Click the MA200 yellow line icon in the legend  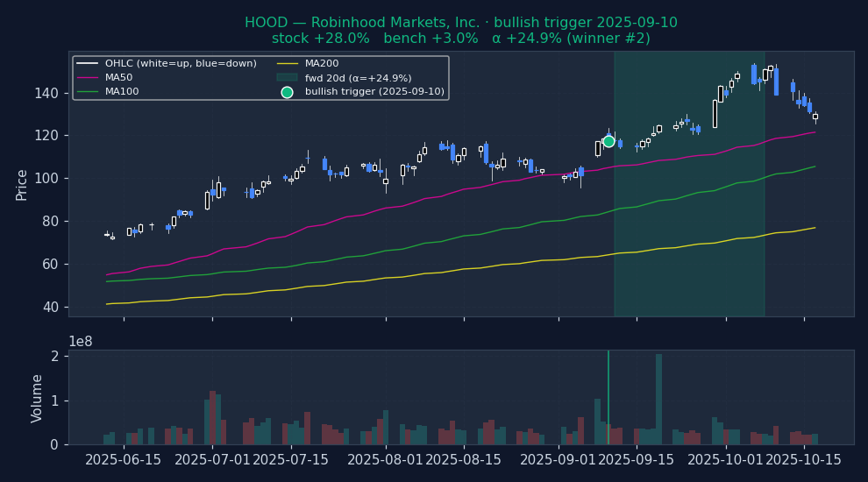coord(287,64)
